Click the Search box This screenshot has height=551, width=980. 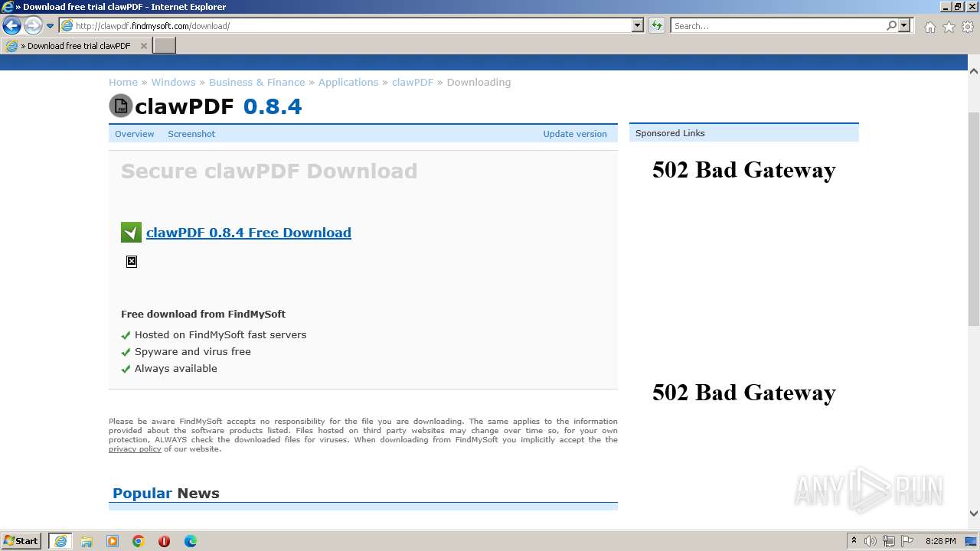[x=777, y=25]
